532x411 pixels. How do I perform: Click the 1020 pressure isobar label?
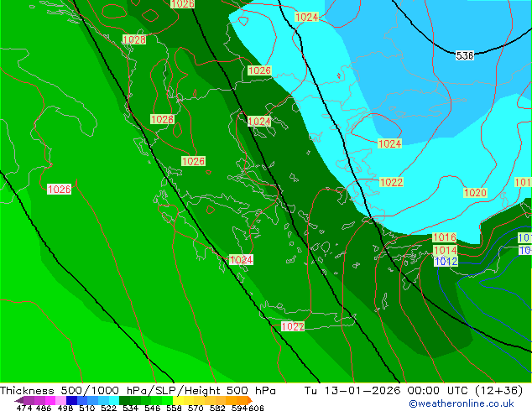[x=475, y=193]
